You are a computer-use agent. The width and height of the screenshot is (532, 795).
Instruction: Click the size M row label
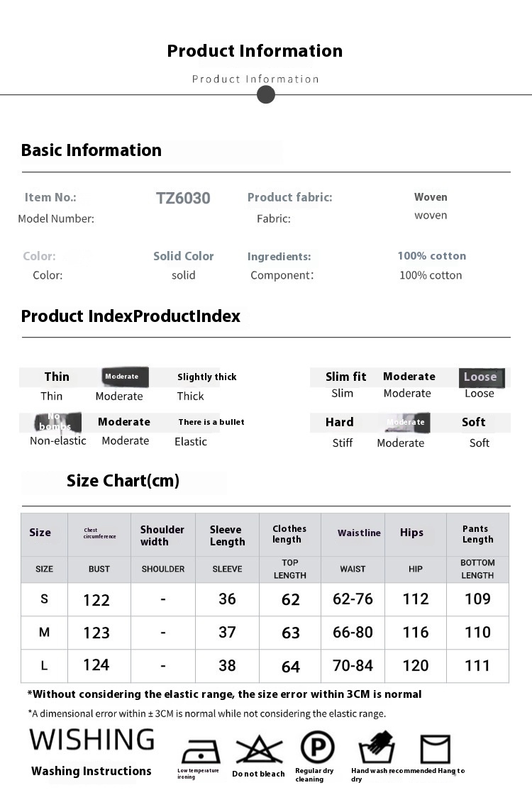[x=44, y=633]
